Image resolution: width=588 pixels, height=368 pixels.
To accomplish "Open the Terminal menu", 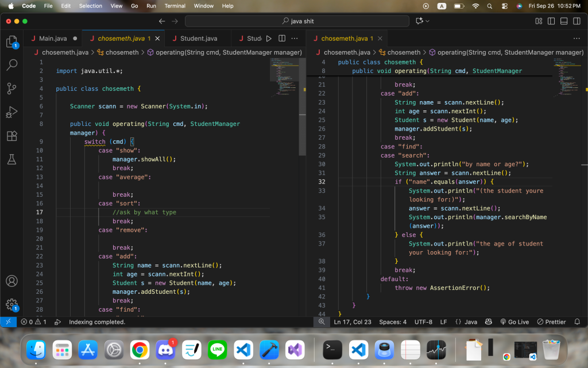I will point(175,6).
